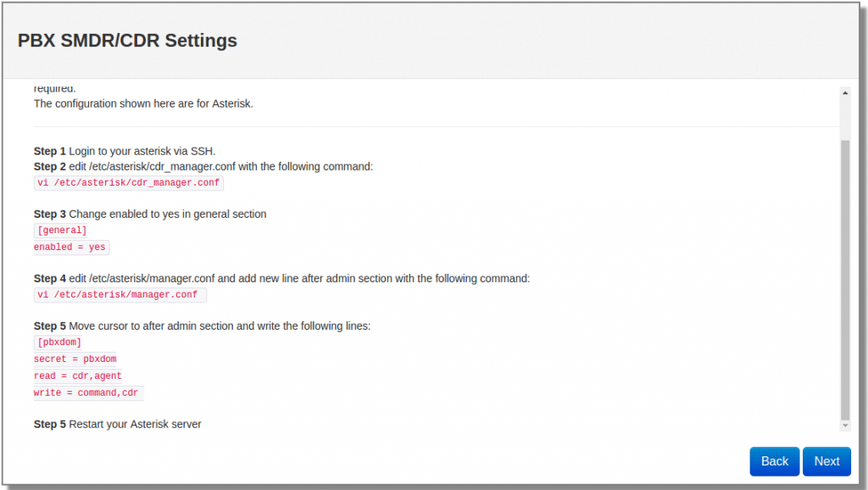Click the 'secret = pbxdom' code line
868x490 pixels.
click(75, 359)
